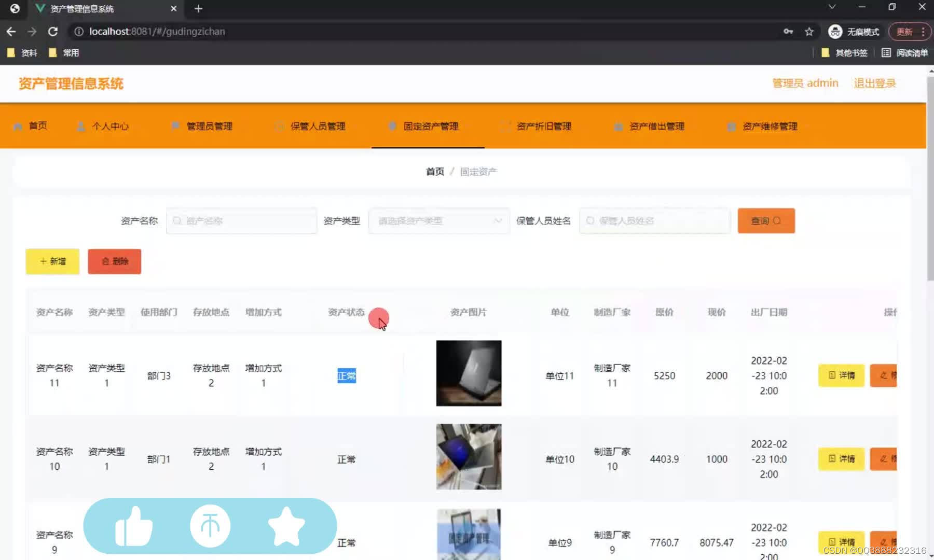The width and height of the screenshot is (934, 560).
Task: Open the 资料 bookmark folder
Action: 22,53
